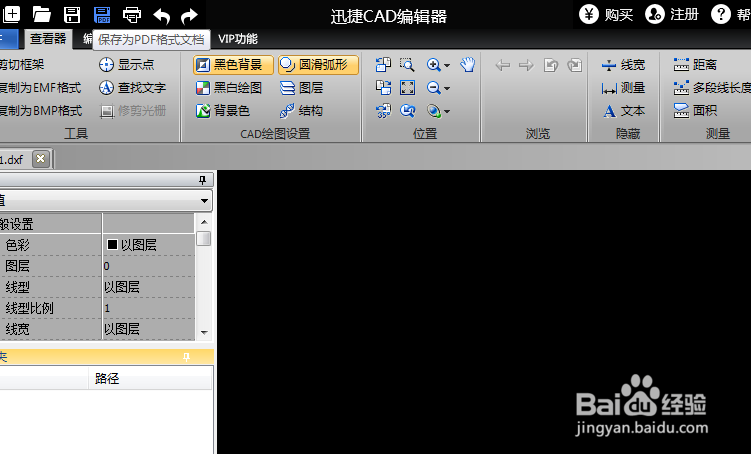Image resolution: width=751 pixels, height=454 pixels.
Task: Open the 购买 purchase button
Action: tap(606, 14)
